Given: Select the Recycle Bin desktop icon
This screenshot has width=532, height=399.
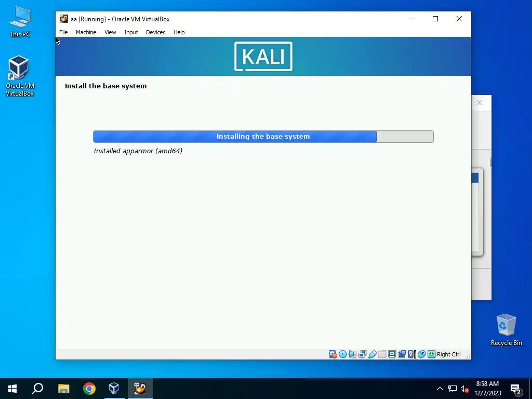Looking at the screenshot, I should point(506,330).
